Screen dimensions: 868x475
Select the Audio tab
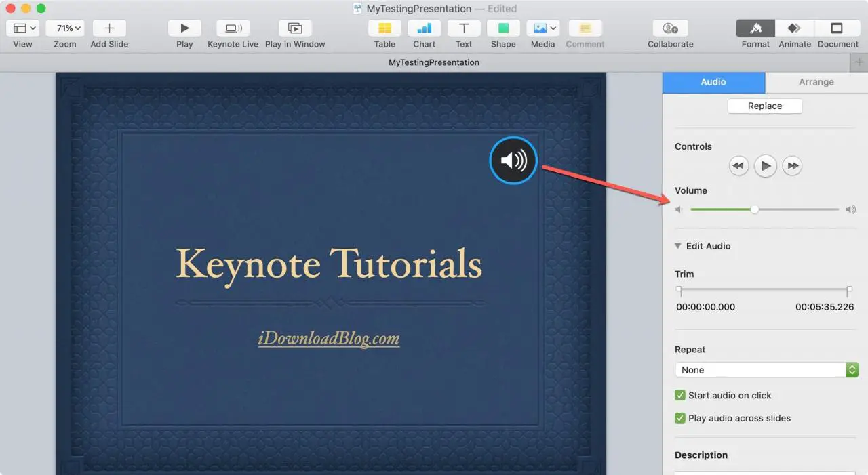click(713, 82)
